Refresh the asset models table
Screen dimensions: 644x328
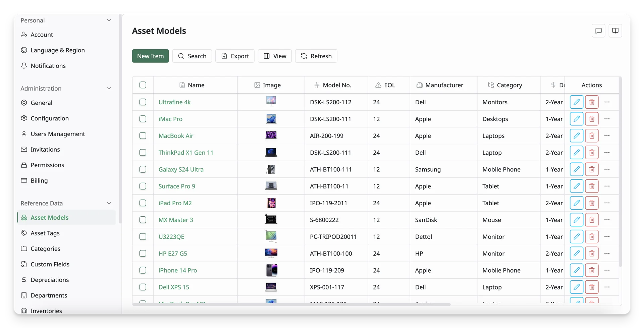316,56
